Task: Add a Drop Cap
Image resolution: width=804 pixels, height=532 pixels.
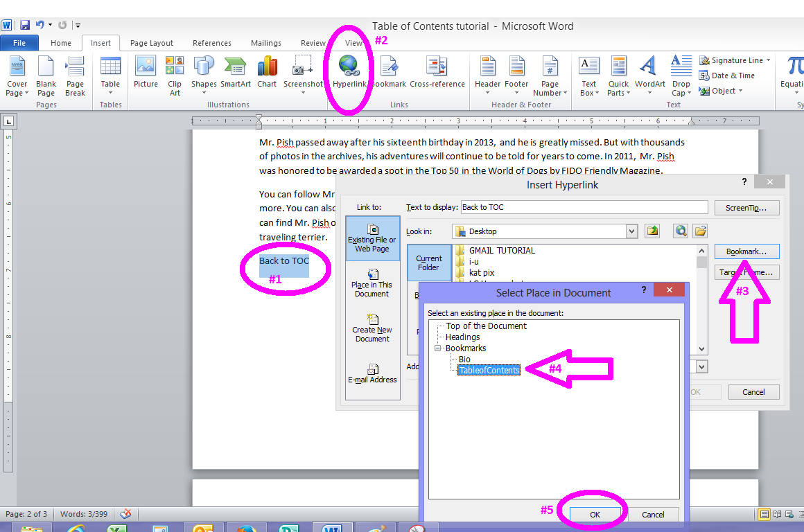Action: point(681,76)
